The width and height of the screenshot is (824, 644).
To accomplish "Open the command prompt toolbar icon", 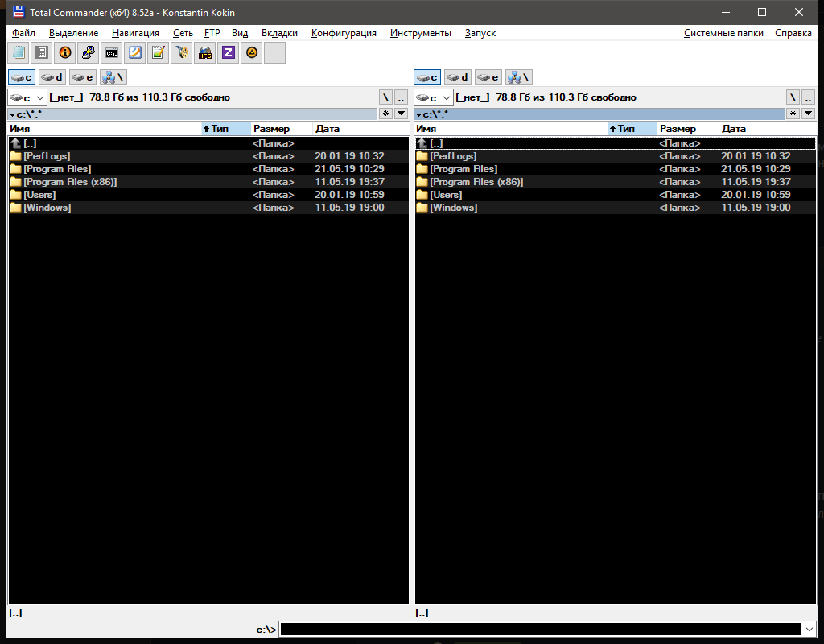I will click(x=111, y=52).
